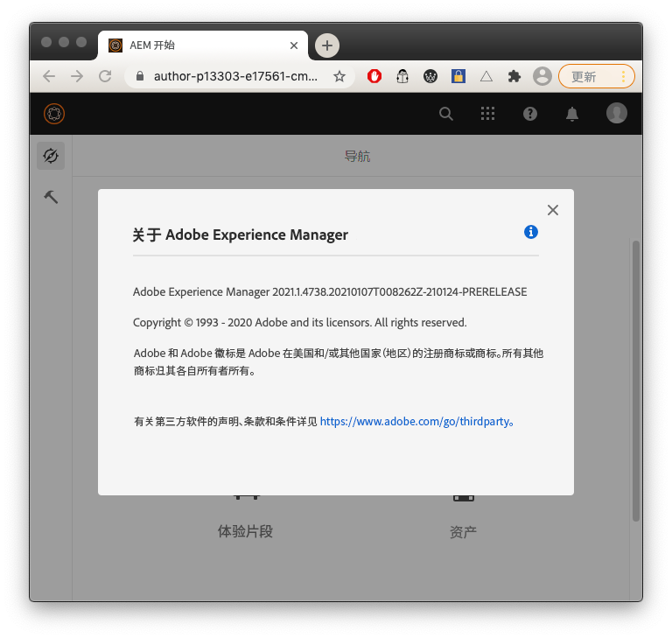Open the Chrome profile avatar
Screen dimensions: 672x638
tap(542, 76)
